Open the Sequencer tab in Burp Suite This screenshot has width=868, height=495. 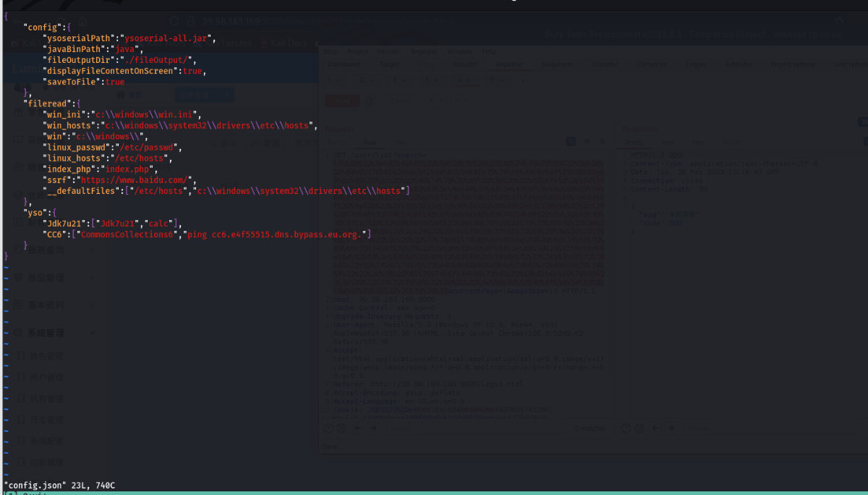558,64
